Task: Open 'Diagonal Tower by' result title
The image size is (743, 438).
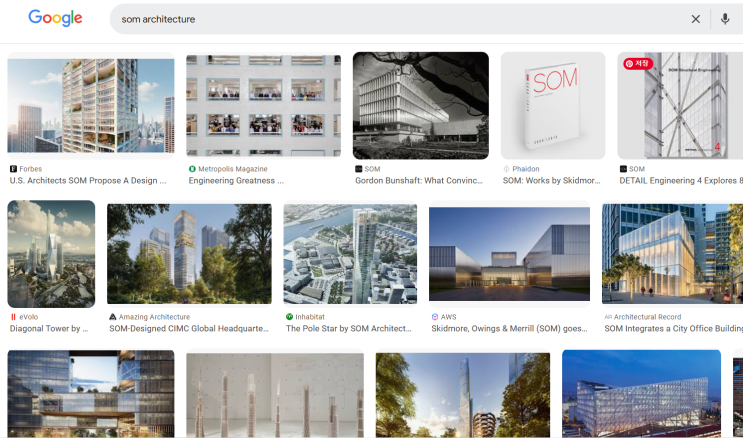Action: 49,328
